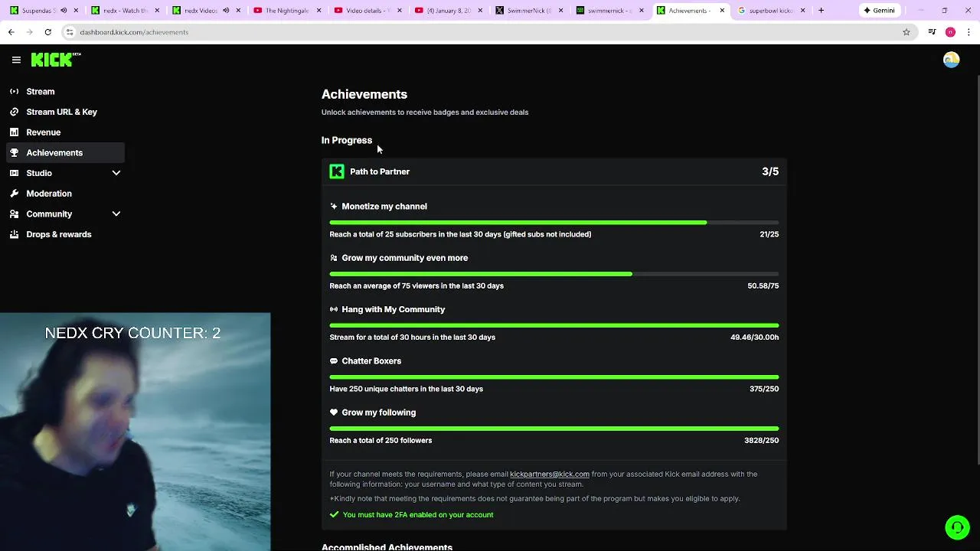Click the Monetize my channel progress bar
The image size is (980, 551).
click(x=554, y=223)
